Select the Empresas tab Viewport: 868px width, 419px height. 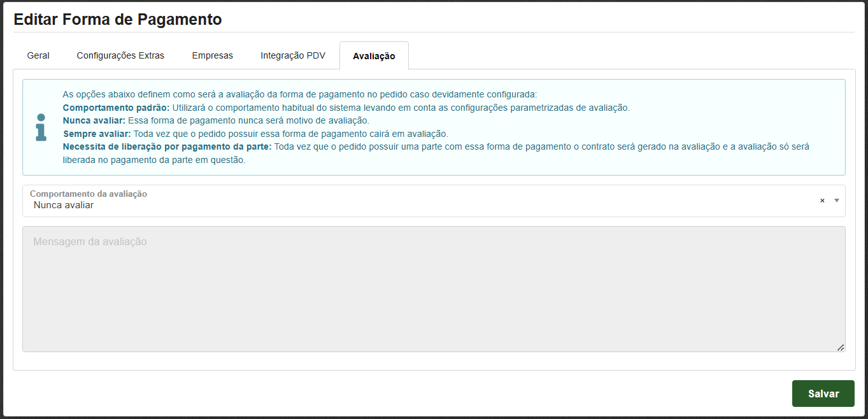212,55
